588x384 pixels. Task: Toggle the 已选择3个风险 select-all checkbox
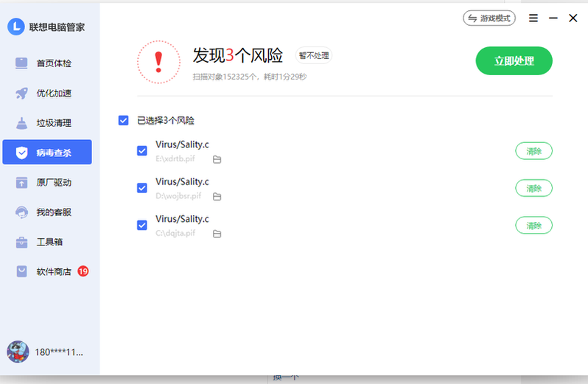coord(124,120)
